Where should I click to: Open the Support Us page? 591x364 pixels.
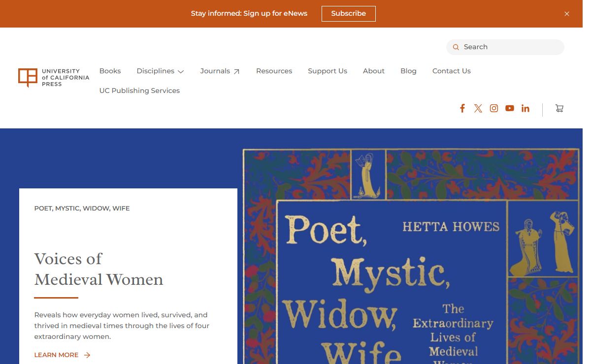tap(328, 71)
